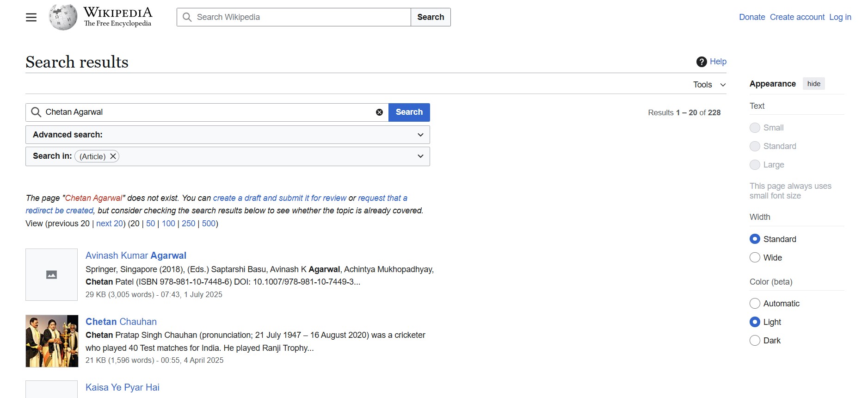Remove the Article namespace filter tag

point(113,156)
